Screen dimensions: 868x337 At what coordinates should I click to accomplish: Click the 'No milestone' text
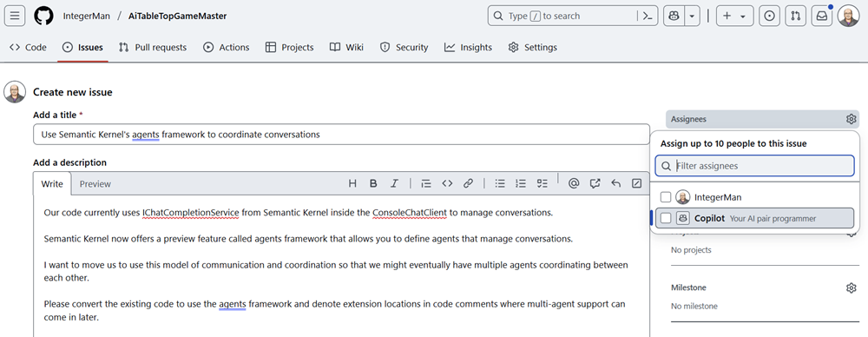694,306
